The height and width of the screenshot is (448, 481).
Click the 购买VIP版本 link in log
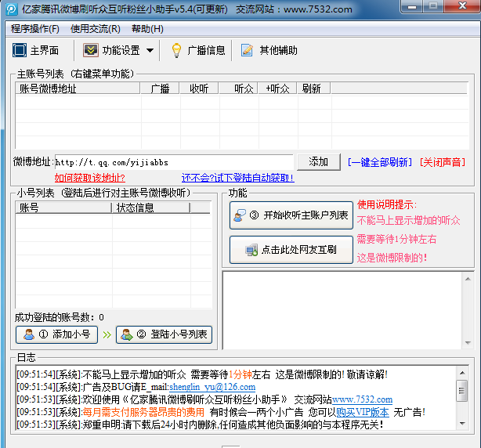363,411
